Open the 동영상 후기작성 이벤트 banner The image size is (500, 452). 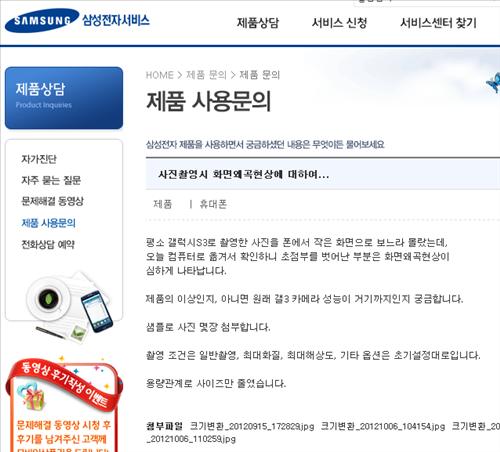click(63, 405)
